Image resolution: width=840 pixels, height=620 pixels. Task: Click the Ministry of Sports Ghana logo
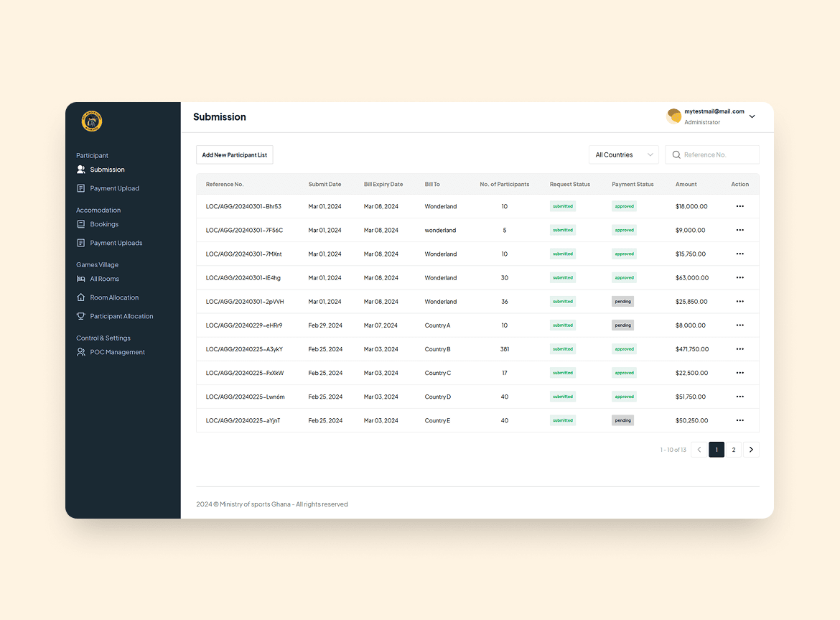click(91, 121)
